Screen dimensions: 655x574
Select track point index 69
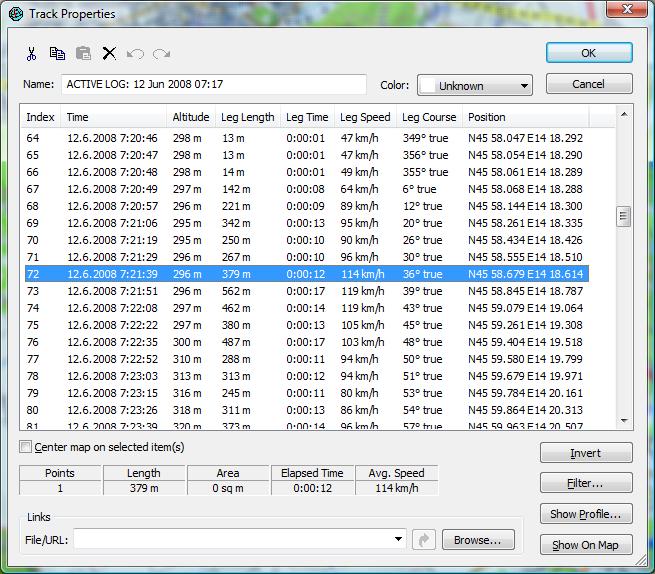[x=307, y=223]
